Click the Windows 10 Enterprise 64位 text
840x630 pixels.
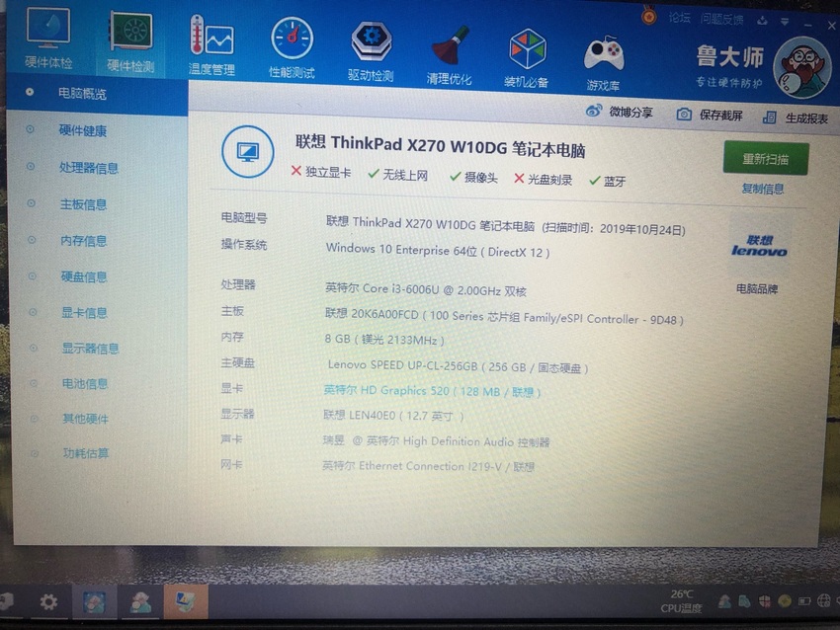(401, 250)
